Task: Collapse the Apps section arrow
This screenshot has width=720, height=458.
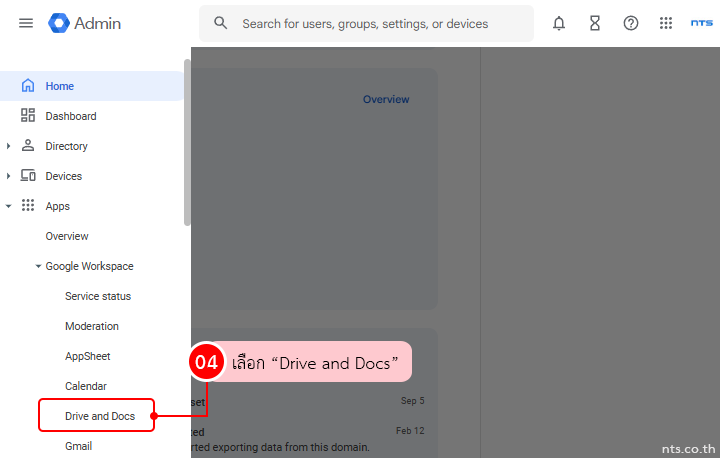Action: click(x=9, y=206)
